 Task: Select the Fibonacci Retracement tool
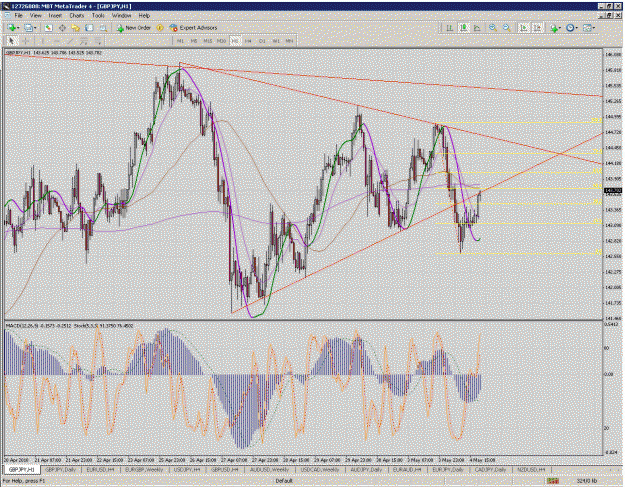coord(98,41)
